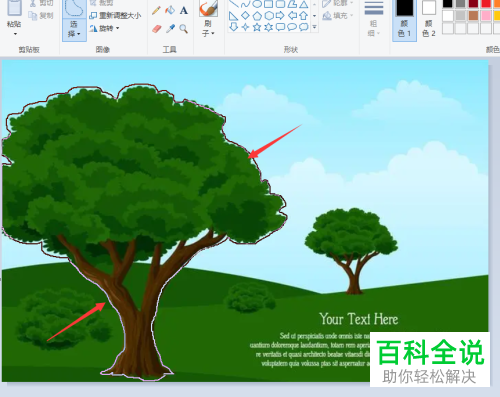Screen dimensions: 500x397
Task: Pick the light gray palette swatch
Action: [x=461, y=15]
